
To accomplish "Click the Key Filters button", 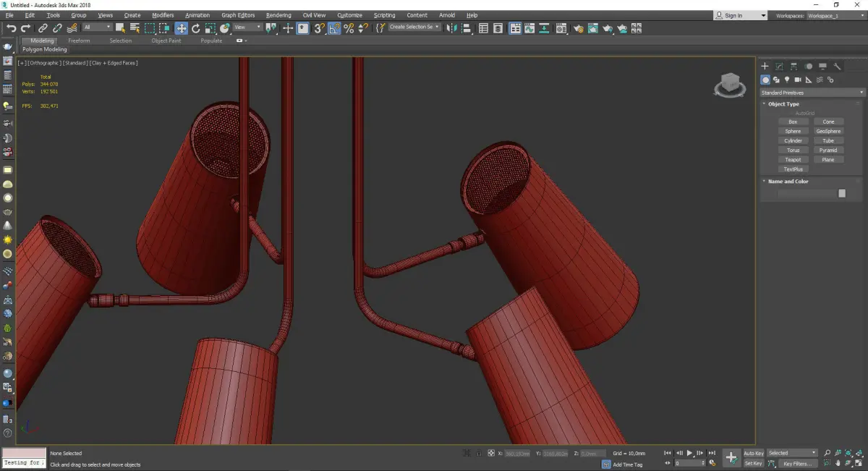I will point(796,463).
